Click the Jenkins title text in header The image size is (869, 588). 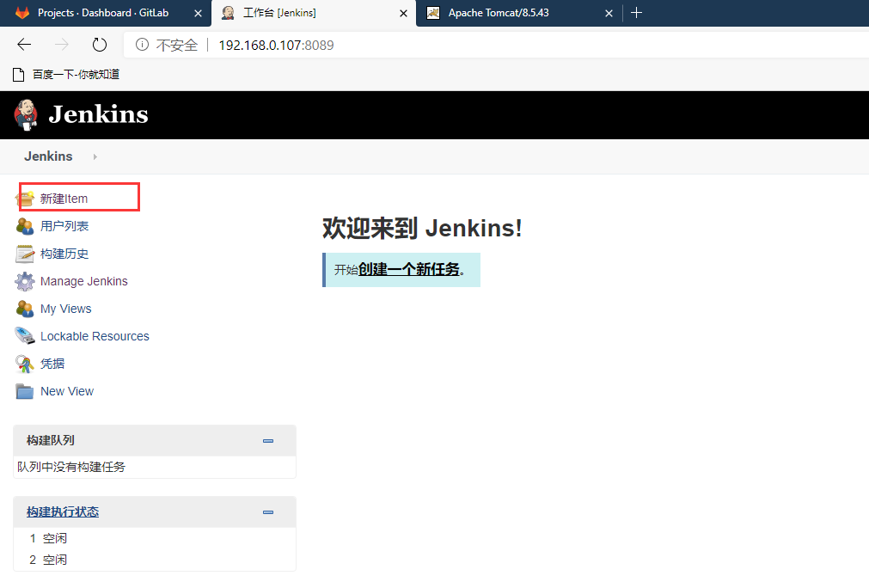[99, 114]
